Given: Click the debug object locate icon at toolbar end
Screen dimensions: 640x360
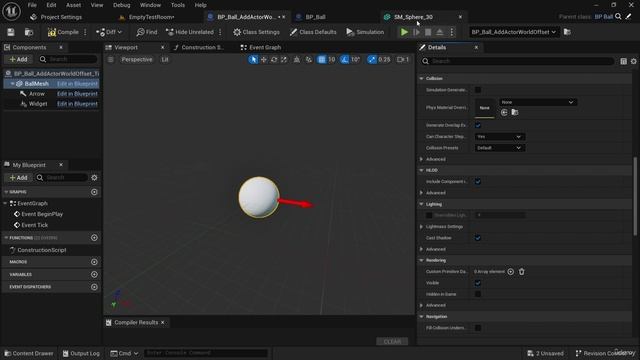Looking at the screenshot, I should [x=567, y=32].
